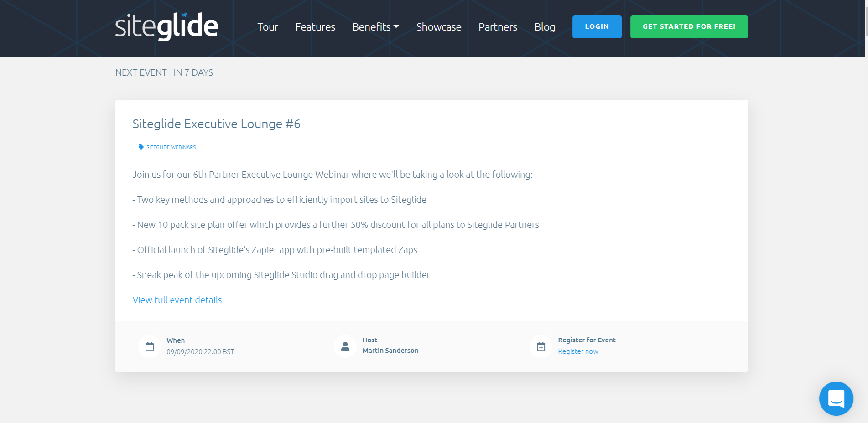Open the Showcase page
Screen dimensions: 868x423
pyautogui.click(x=439, y=27)
